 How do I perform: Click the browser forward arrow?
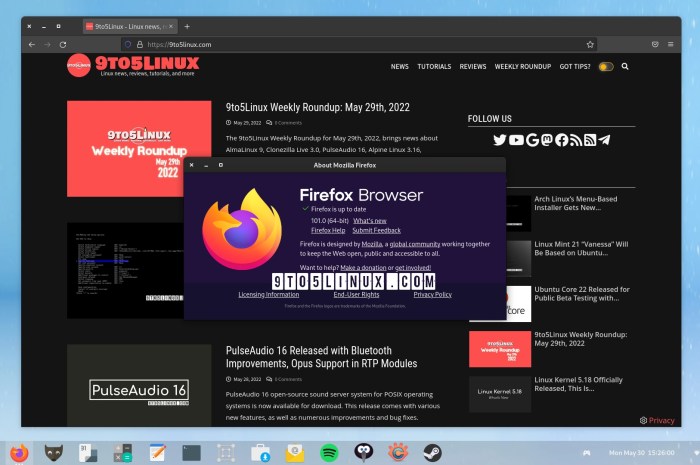(x=47, y=45)
